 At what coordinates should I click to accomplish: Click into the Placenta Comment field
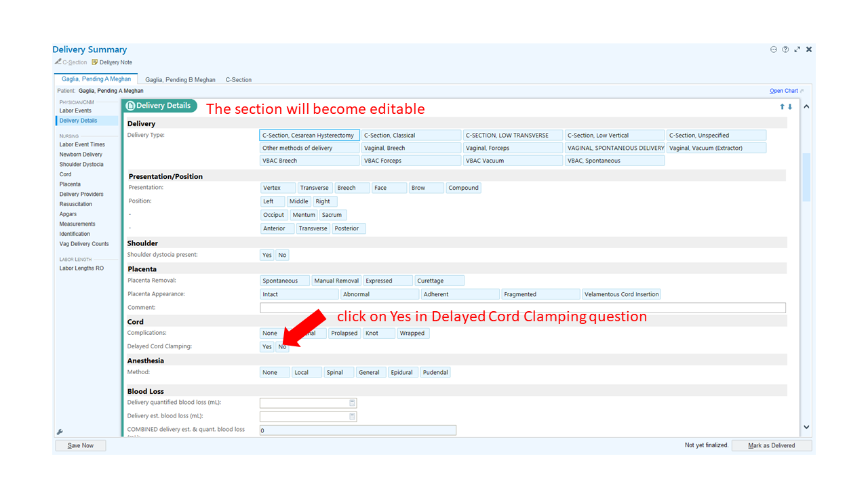tap(523, 308)
